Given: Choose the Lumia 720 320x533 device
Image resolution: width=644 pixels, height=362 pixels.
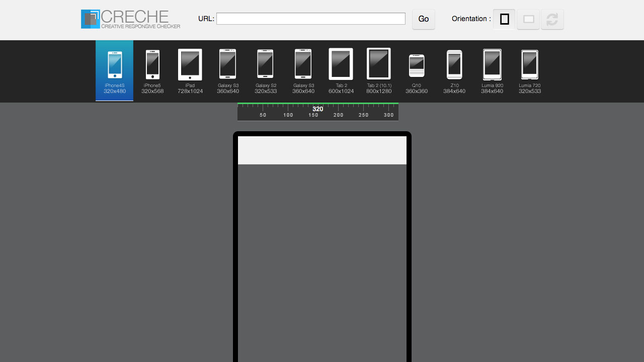Looking at the screenshot, I should (x=530, y=71).
